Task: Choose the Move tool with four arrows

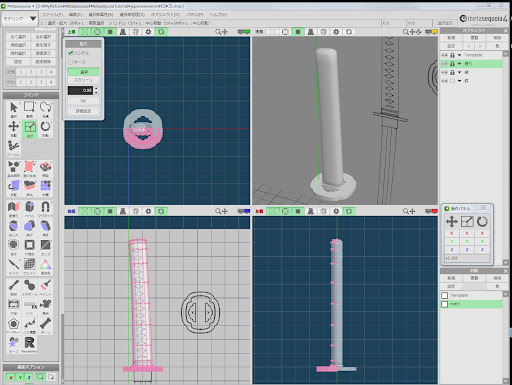Action: (14, 127)
